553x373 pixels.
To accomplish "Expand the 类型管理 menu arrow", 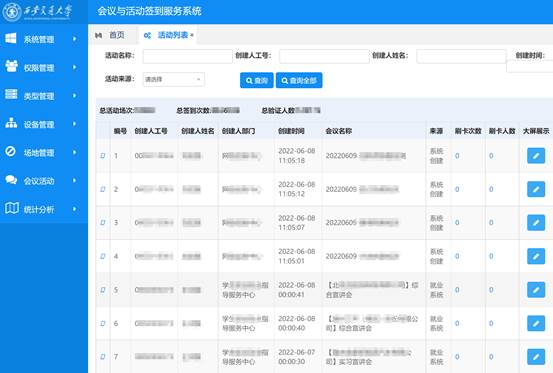I will tap(74, 96).
